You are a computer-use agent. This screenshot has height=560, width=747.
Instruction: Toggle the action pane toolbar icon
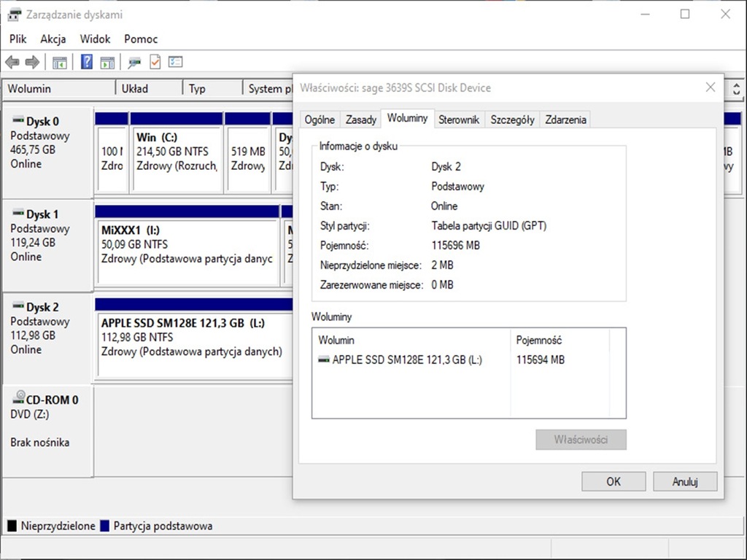(107, 63)
